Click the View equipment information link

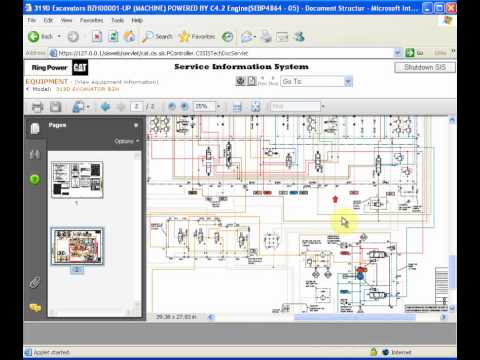(x=116, y=82)
